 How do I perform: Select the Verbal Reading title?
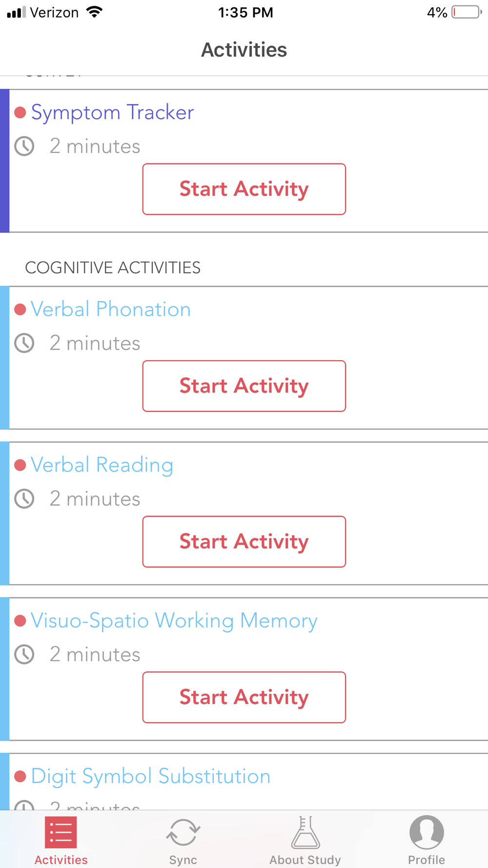[x=102, y=465]
